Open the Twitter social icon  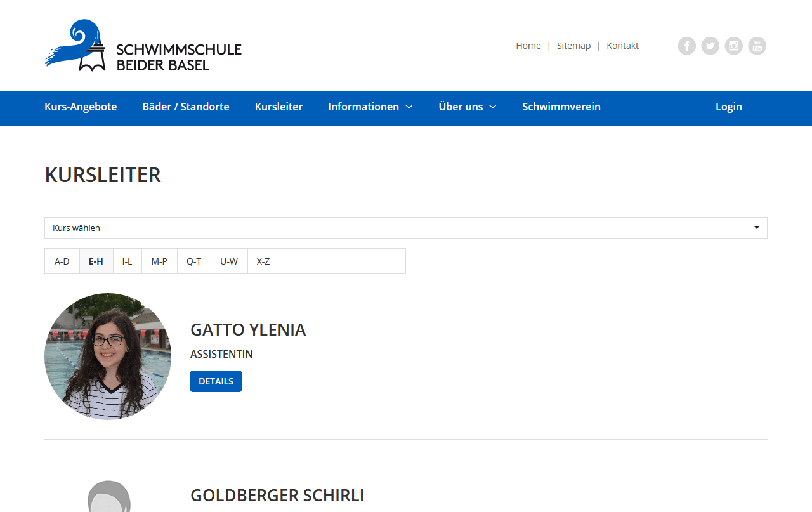pos(710,46)
